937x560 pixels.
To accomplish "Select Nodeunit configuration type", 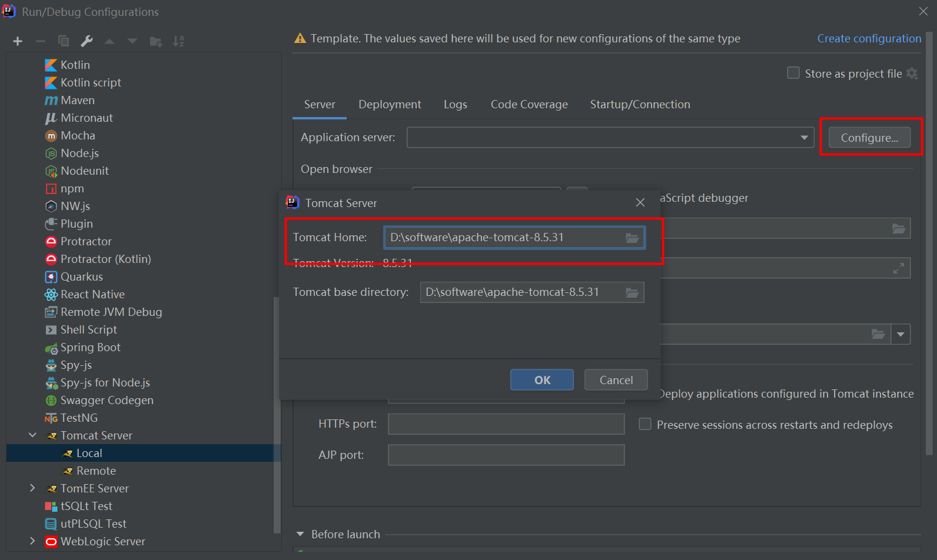I will click(x=85, y=171).
